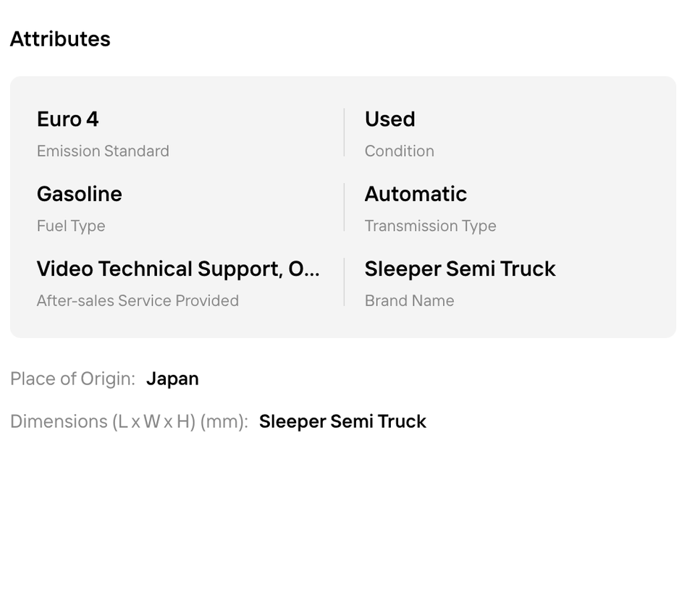Select the Used condition value
Viewport: 695px width, 616px height.
click(x=390, y=119)
